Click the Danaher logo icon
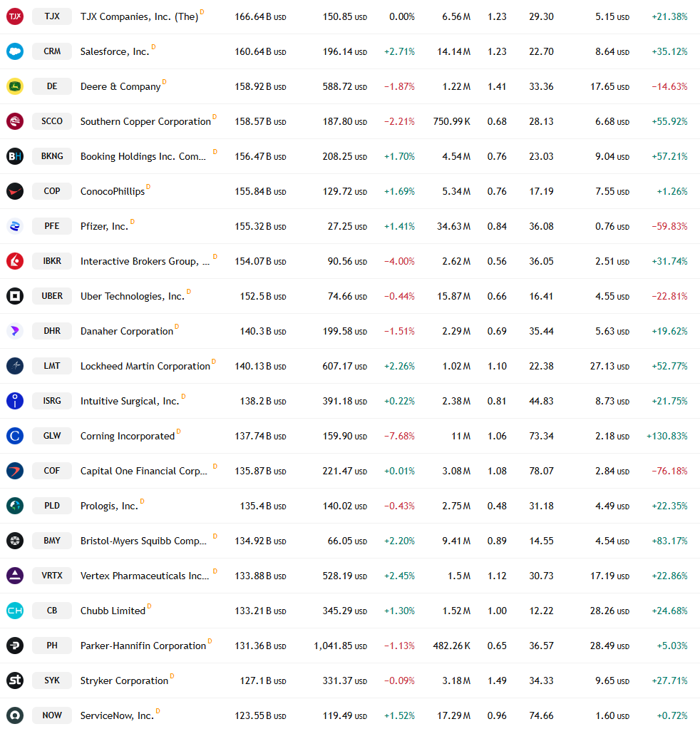 tap(15, 330)
